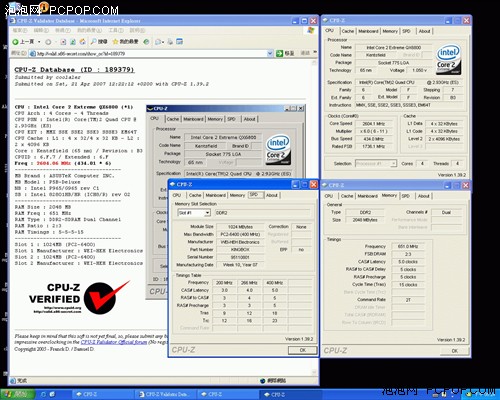Viewport: 500px width, 400px height.
Task: Open the Slot #1 dropdown in SPD window
Action: 207,213
